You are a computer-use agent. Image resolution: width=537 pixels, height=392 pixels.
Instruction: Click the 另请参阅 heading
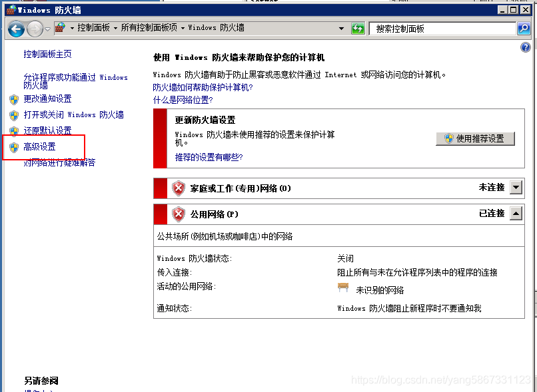click(41, 381)
